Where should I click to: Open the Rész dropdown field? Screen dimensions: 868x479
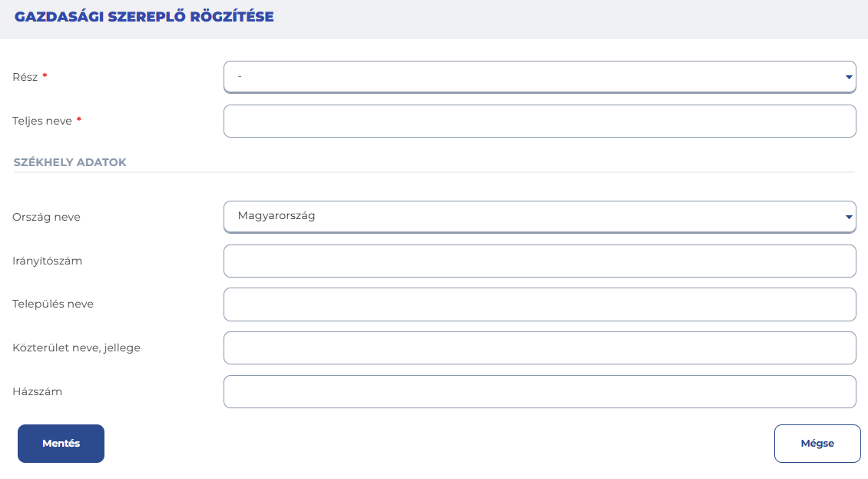click(x=540, y=77)
